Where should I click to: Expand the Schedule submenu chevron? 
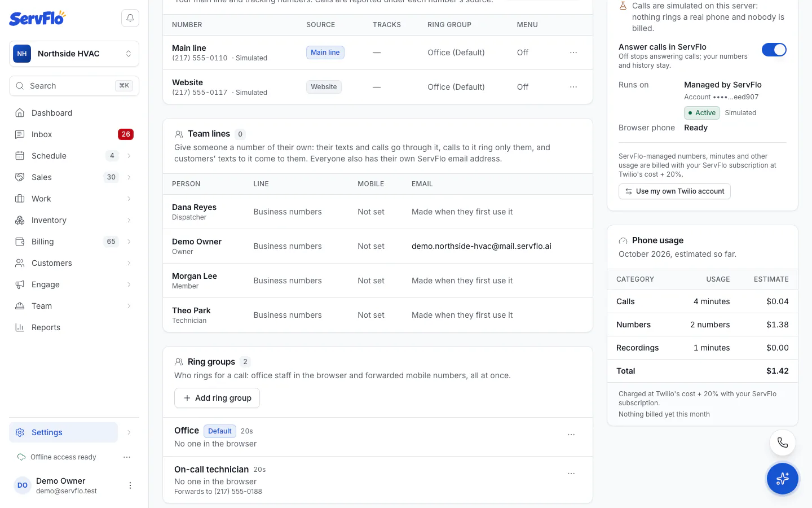pos(129,156)
